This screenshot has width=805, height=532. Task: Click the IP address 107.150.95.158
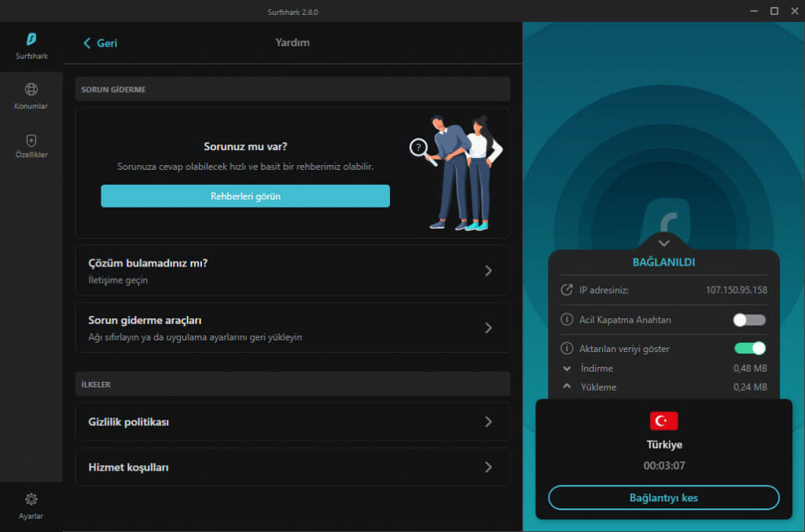(736, 290)
